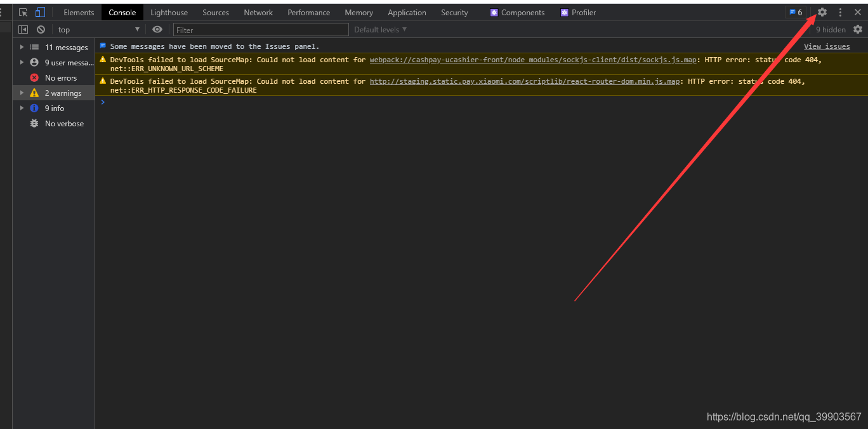Select the No verbose sidebar row
Viewport: 868px width, 429px height.
tap(54, 123)
